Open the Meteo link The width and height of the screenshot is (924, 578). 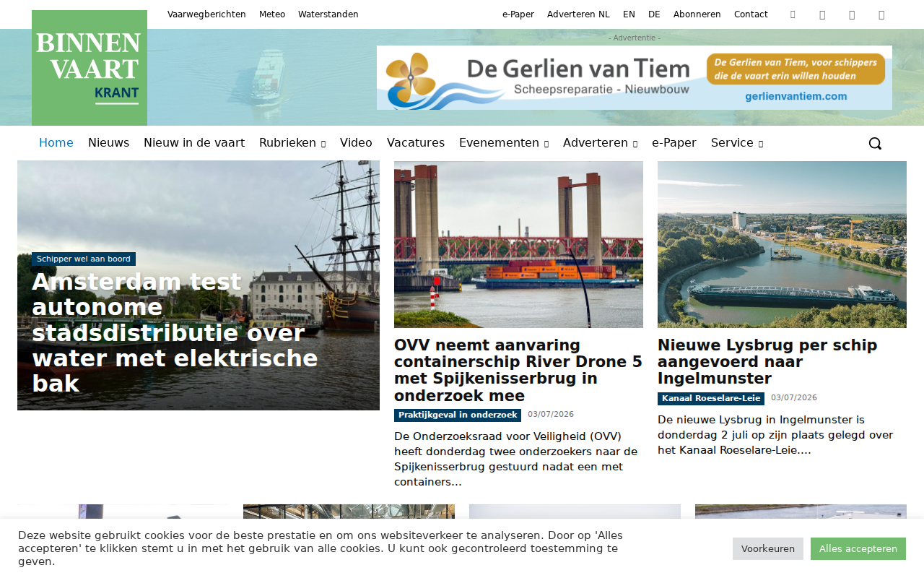click(272, 14)
